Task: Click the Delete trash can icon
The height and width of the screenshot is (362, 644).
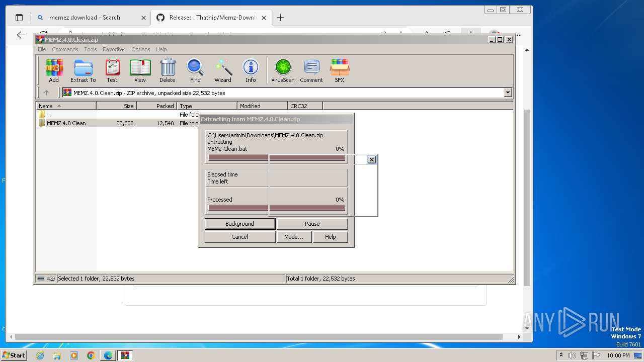Action: (x=168, y=70)
